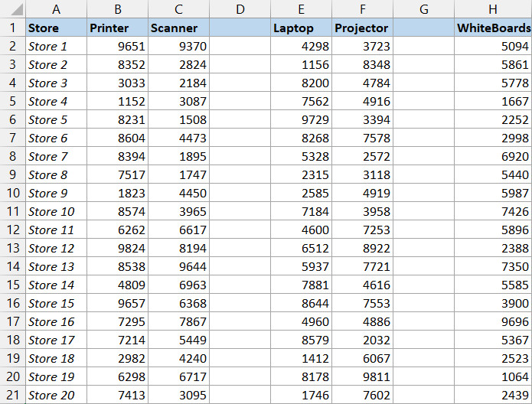This screenshot has height=404, width=532.
Task: Select the column G header
Action: point(423,9)
